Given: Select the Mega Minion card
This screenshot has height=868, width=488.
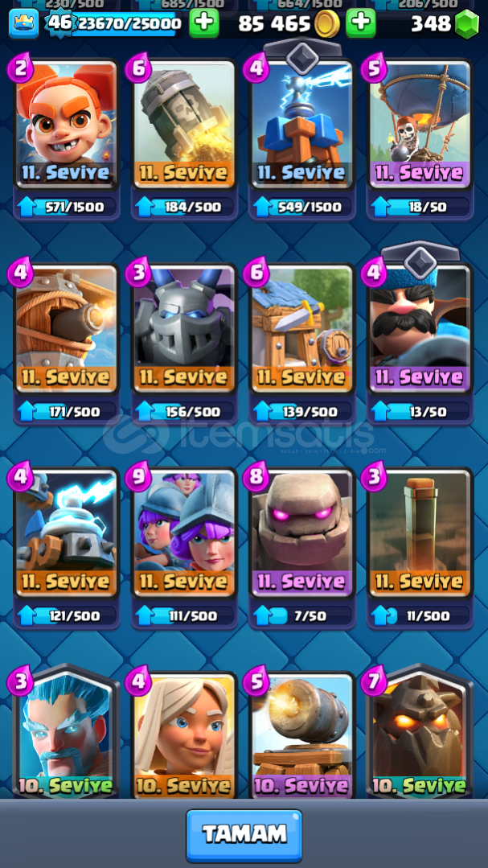Looking at the screenshot, I should click(x=184, y=329).
